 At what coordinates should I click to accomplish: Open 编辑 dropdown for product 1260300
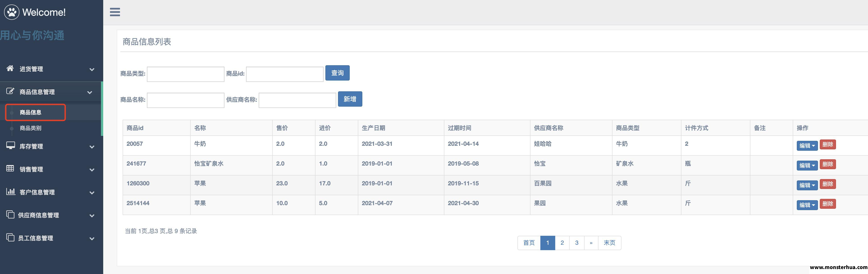[x=807, y=185]
